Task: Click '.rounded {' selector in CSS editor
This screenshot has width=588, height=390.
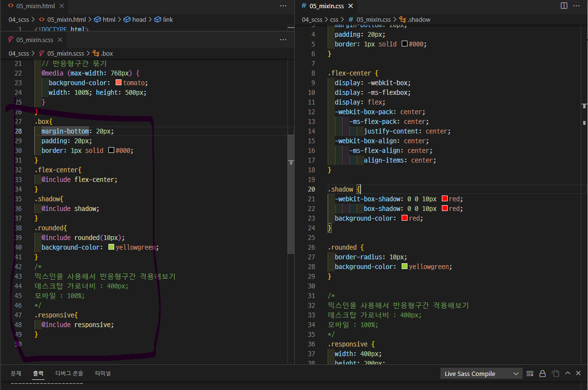Action: pos(346,247)
